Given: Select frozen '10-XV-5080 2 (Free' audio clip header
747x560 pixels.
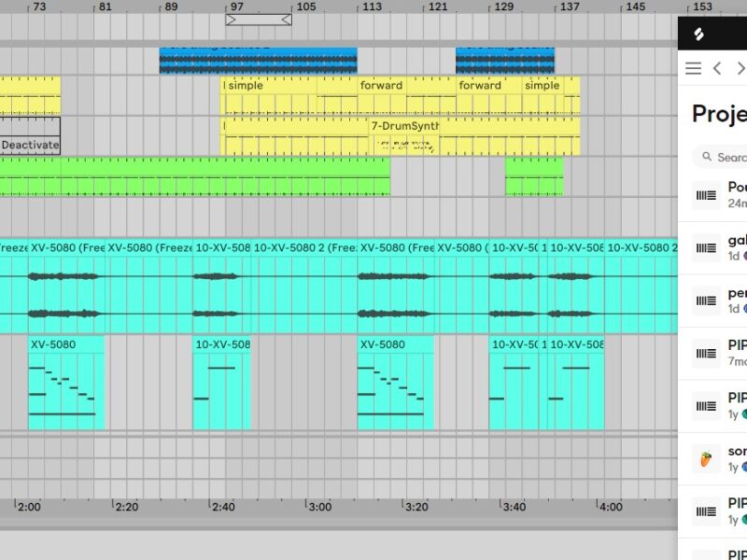Looking at the screenshot, I should click(304, 247).
